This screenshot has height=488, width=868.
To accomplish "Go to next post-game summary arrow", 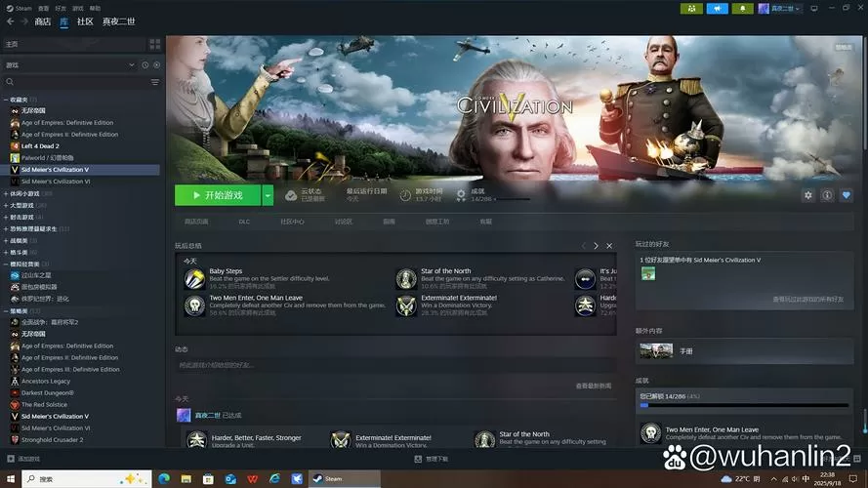I will pos(596,246).
